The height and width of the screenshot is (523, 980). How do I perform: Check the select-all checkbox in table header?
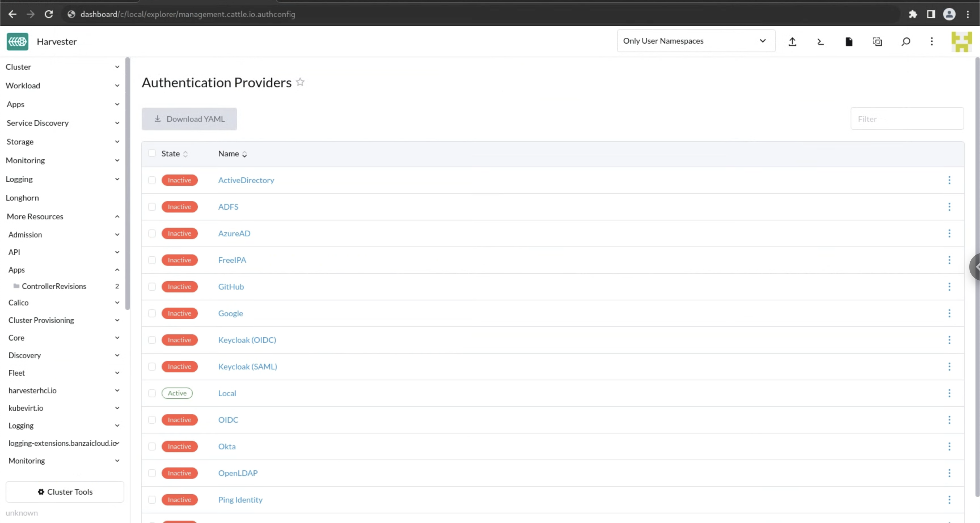[152, 153]
